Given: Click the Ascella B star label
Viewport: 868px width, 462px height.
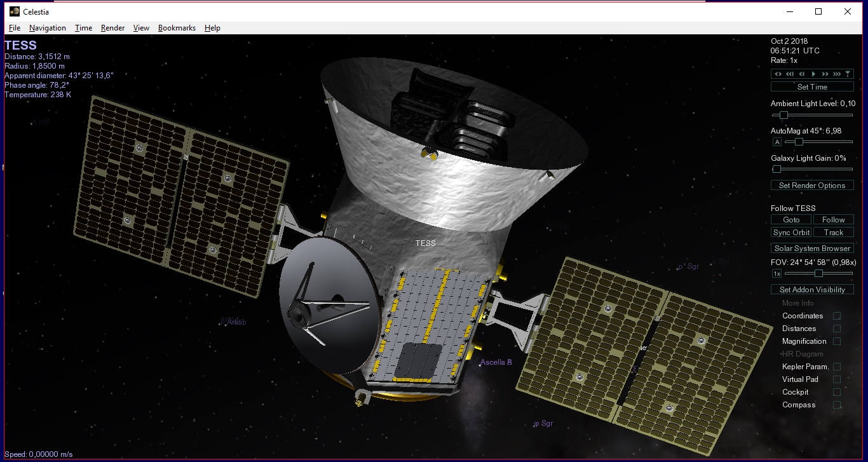Looking at the screenshot, I should [x=496, y=362].
